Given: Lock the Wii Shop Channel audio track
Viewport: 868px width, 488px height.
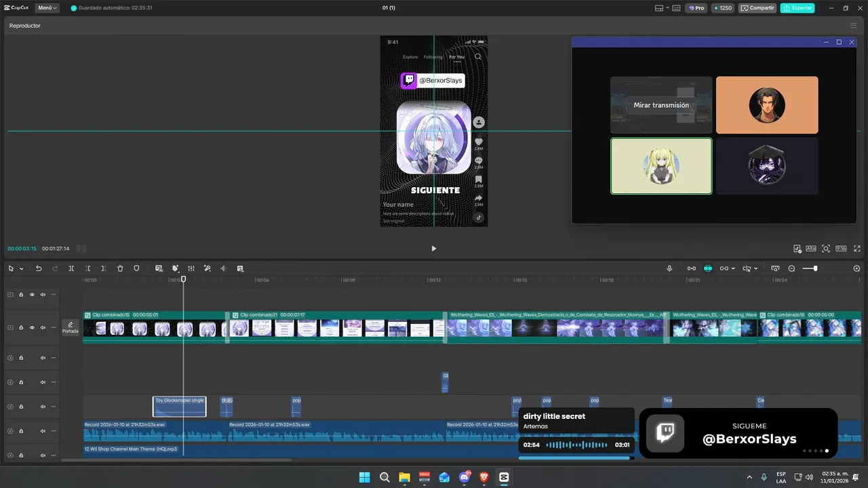Looking at the screenshot, I should (21, 455).
